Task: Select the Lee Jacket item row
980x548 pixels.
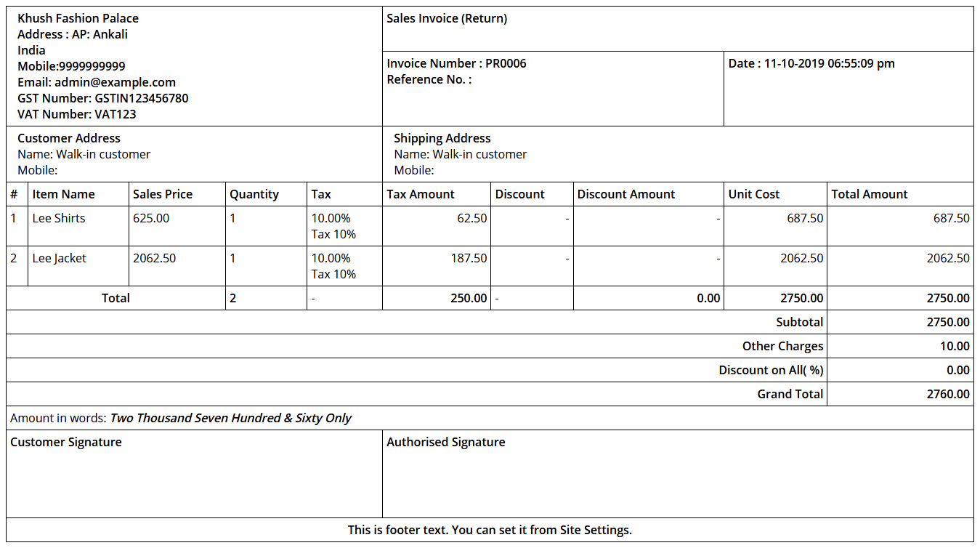Action: click(59, 258)
